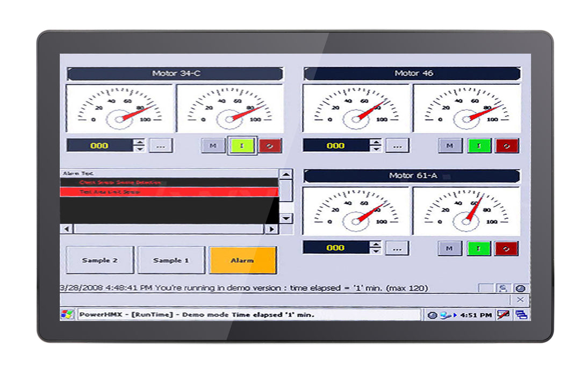588x376 pixels.
Task: Toggle Motor 34-C green I button
Action: click(242, 146)
